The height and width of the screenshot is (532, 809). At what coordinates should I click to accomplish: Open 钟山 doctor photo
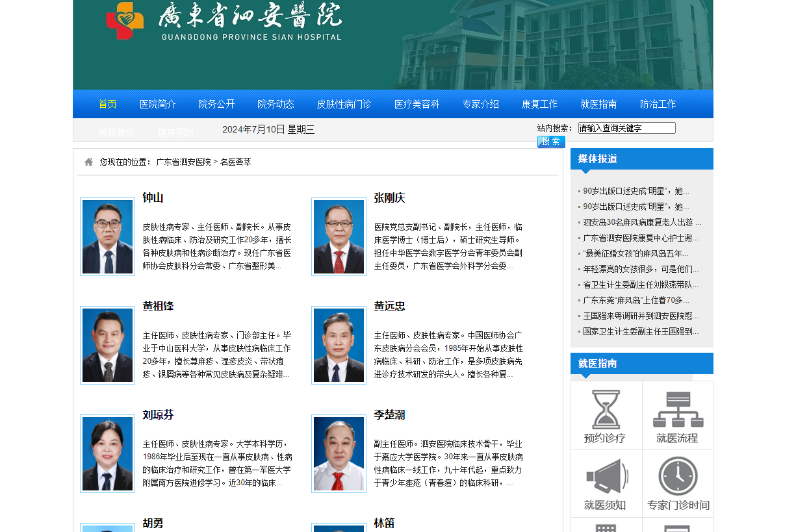click(107, 237)
